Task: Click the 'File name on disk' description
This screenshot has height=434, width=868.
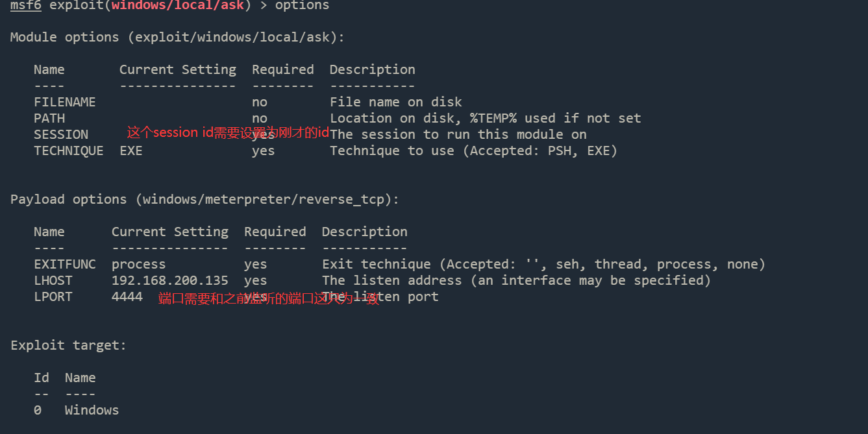Action: 395,102
